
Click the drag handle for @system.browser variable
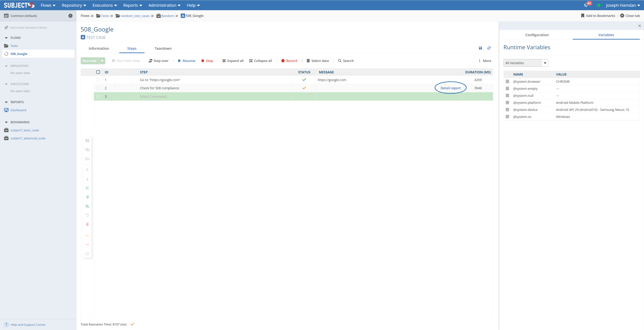tap(507, 82)
